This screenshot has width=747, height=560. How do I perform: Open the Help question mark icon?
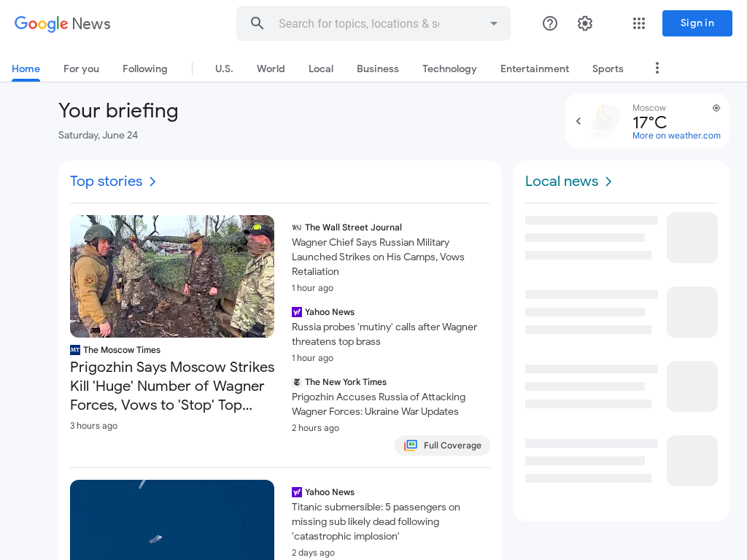point(550,23)
